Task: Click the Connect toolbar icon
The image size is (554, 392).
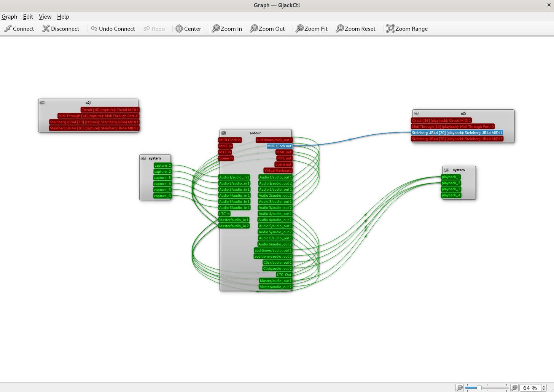Action: click(x=8, y=29)
